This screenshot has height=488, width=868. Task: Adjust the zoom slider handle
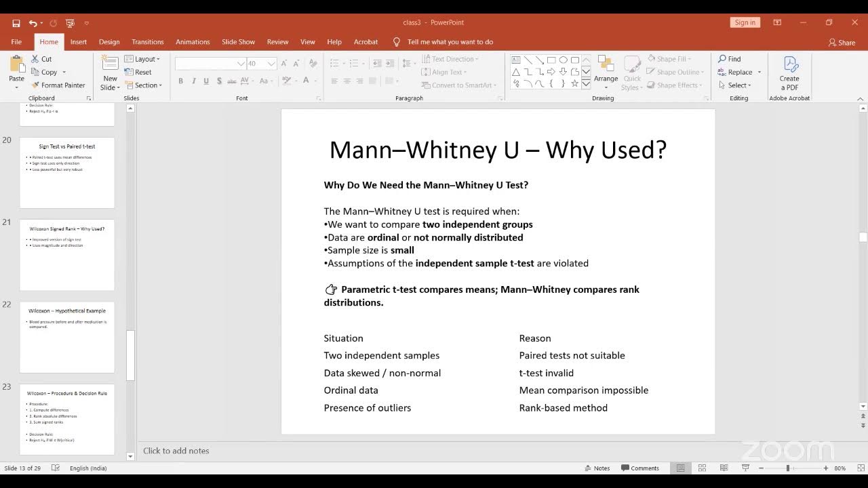[788, 468]
